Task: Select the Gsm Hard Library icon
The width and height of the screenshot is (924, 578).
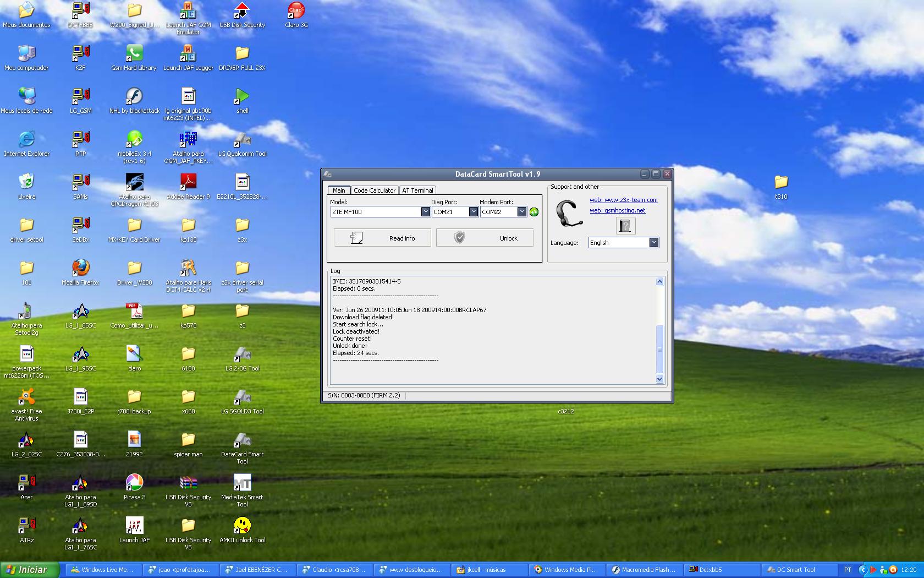Action: pyautogui.click(x=134, y=58)
